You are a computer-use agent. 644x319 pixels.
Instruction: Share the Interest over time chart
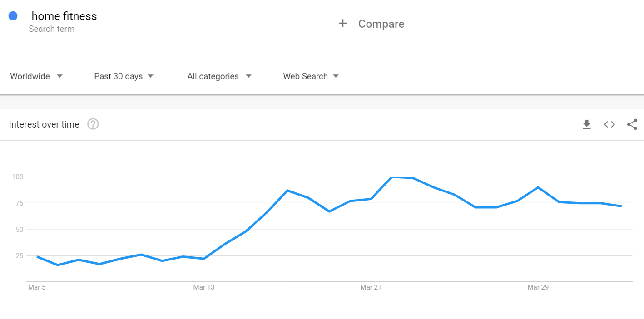[x=632, y=124]
